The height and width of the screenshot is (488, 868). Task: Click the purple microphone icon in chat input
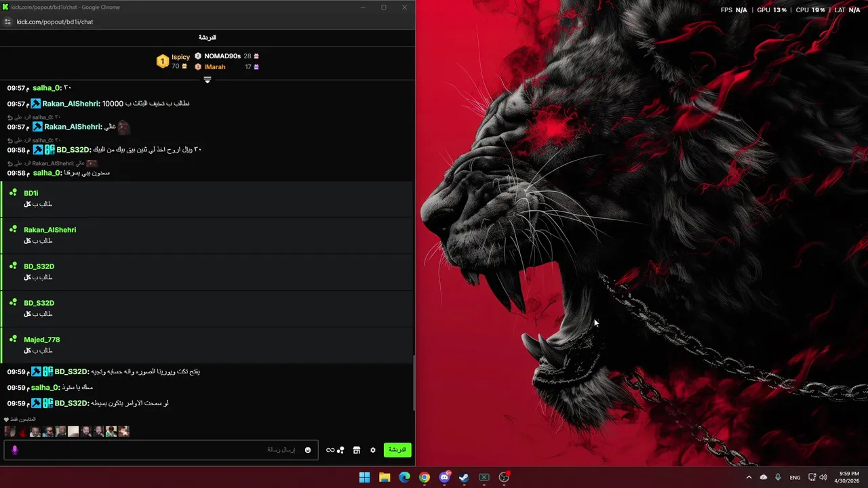(15, 450)
